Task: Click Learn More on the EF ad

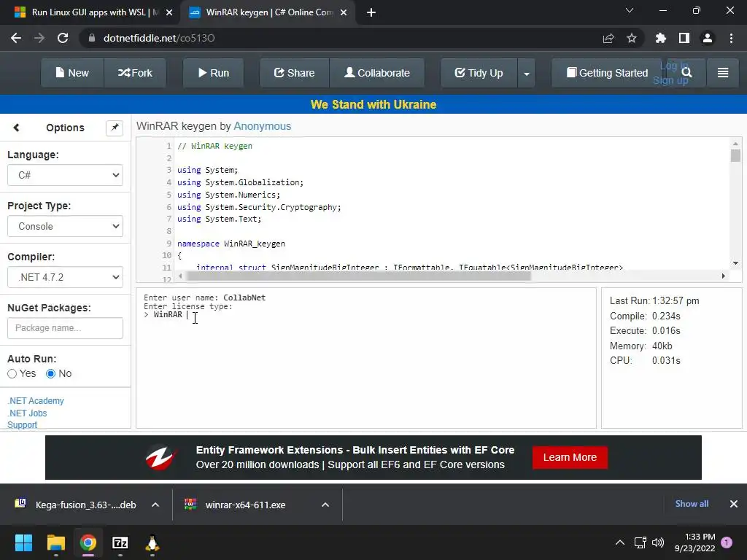Action: (x=570, y=457)
